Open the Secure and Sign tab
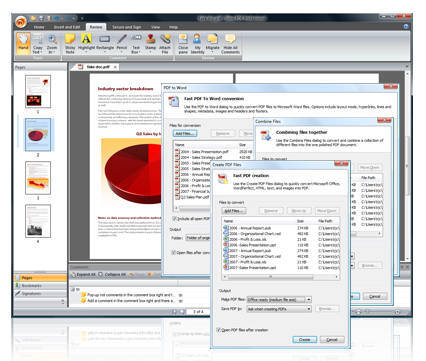426x361 pixels. pyautogui.click(x=126, y=27)
